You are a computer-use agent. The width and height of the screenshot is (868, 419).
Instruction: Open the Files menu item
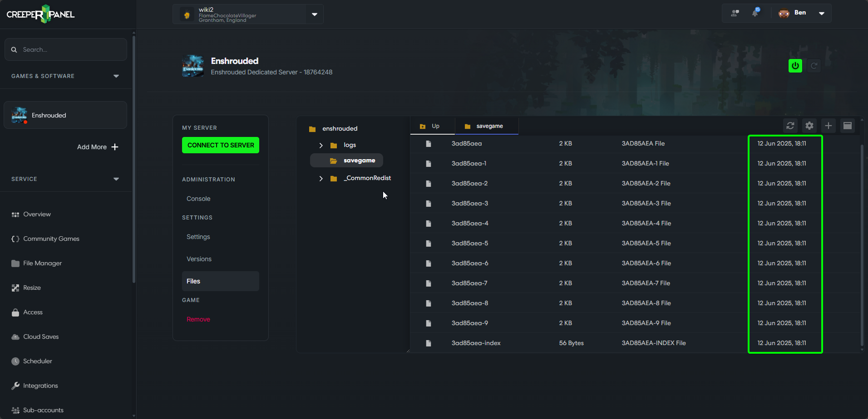[220, 281]
